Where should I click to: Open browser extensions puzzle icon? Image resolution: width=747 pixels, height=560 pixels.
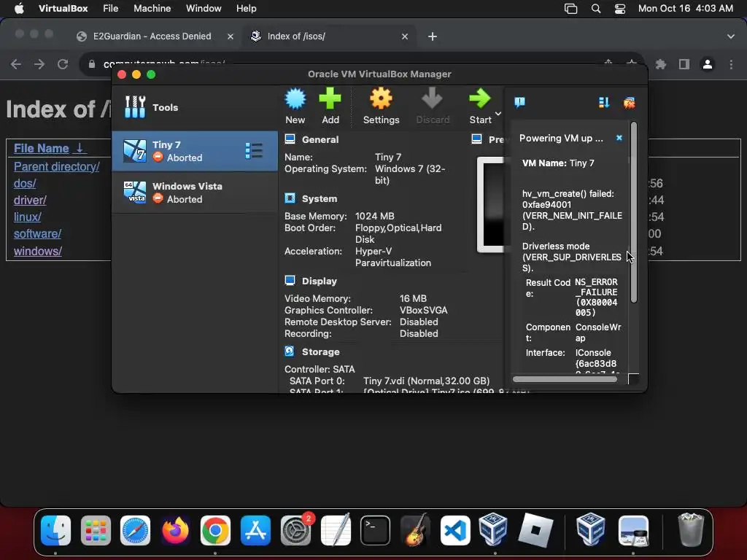(661, 64)
